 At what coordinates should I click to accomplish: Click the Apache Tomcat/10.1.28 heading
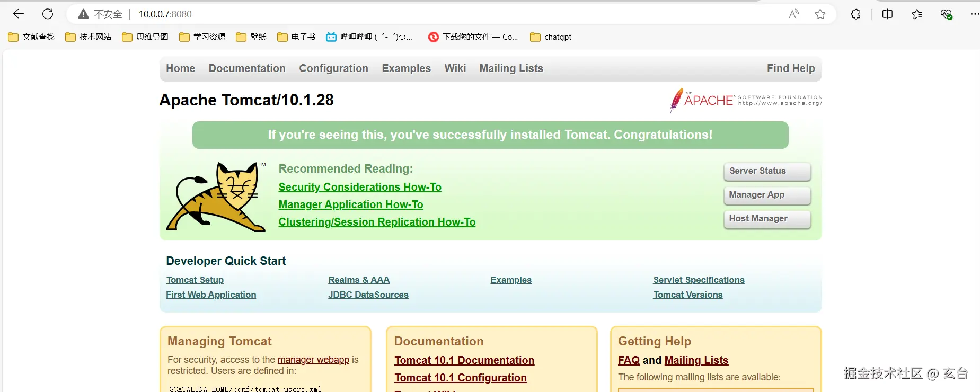click(x=247, y=100)
